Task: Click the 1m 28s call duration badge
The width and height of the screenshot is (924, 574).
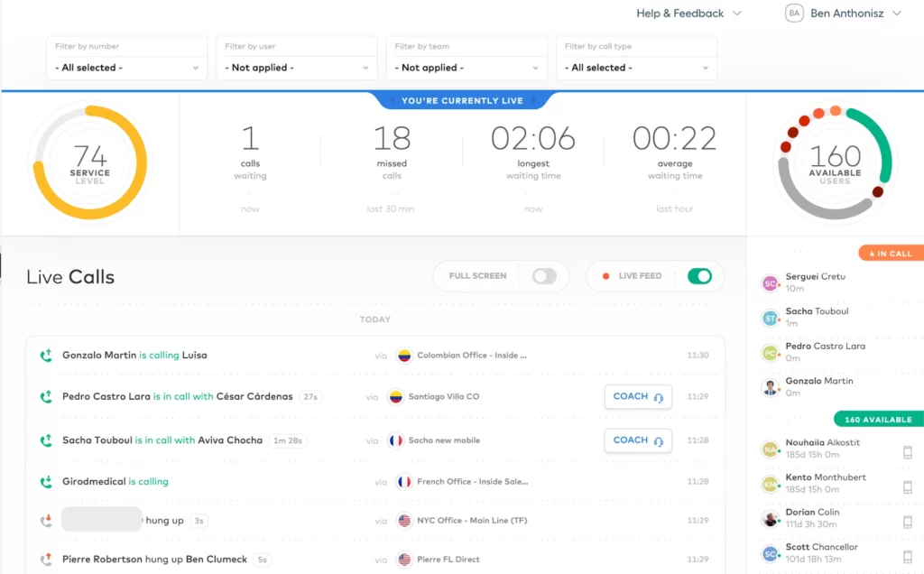Action: [x=288, y=440]
